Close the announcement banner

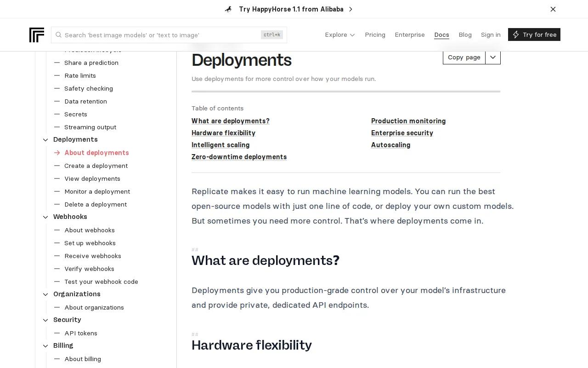pos(553,9)
